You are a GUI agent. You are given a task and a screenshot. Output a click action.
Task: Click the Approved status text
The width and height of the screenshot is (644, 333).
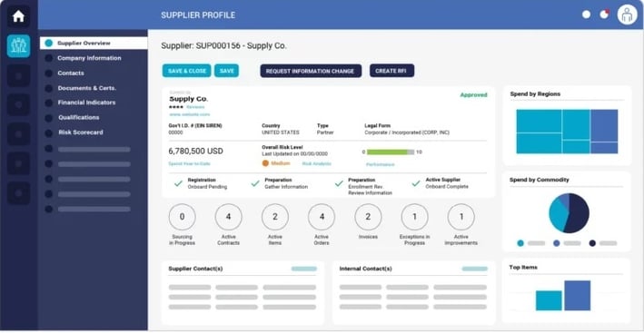473,94
